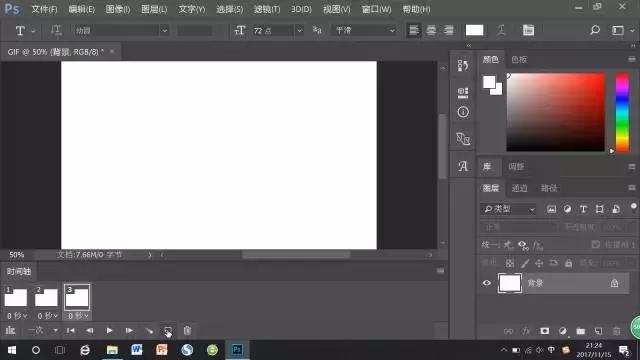Delete selected frame trash icon in timeline
Image resolution: width=640 pixels, height=360 pixels.
pos(187,331)
